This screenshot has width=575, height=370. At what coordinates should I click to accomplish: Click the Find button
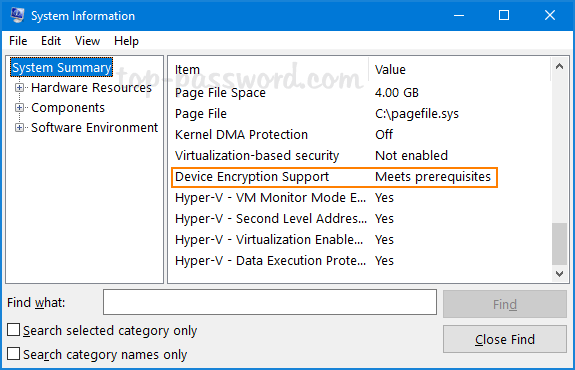(x=505, y=304)
